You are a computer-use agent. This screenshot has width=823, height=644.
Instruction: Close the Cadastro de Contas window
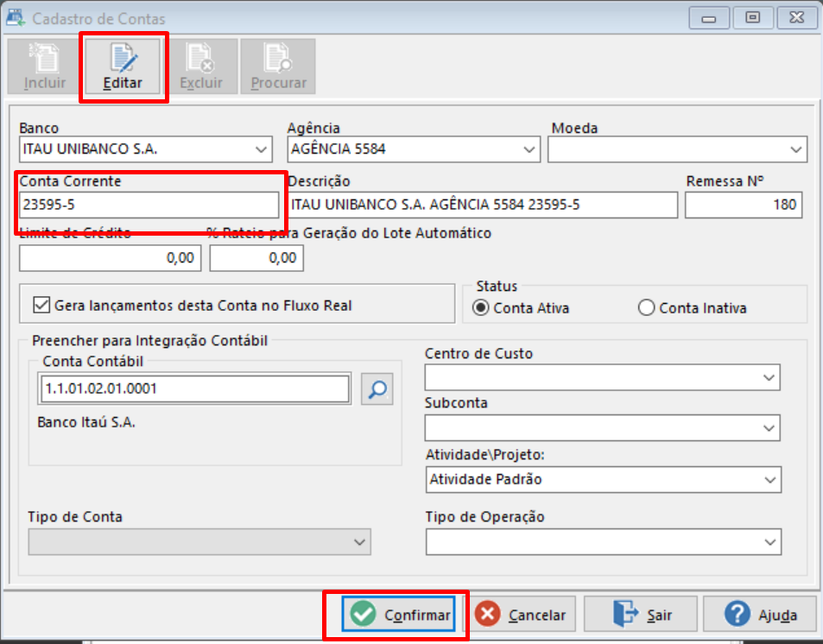coord(797,18)
